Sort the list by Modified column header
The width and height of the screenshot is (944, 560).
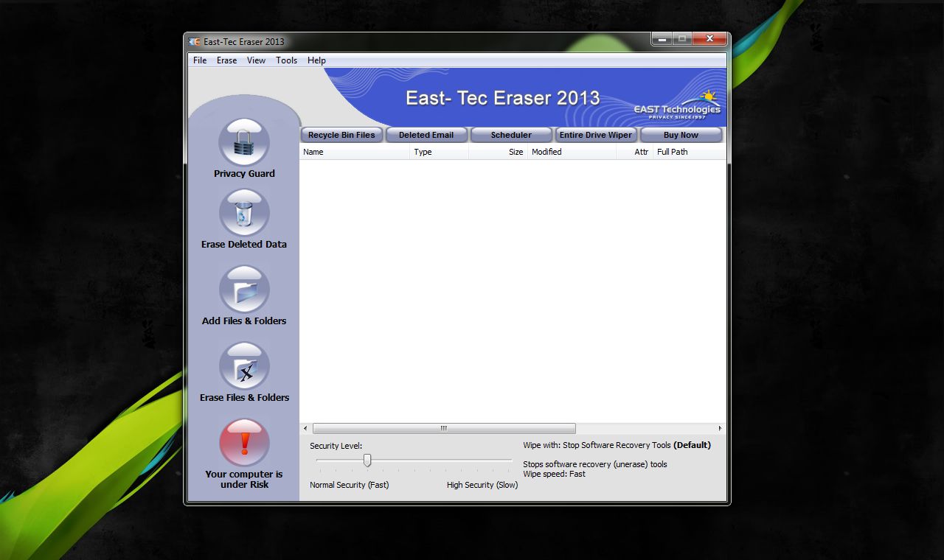coord(572,152)
